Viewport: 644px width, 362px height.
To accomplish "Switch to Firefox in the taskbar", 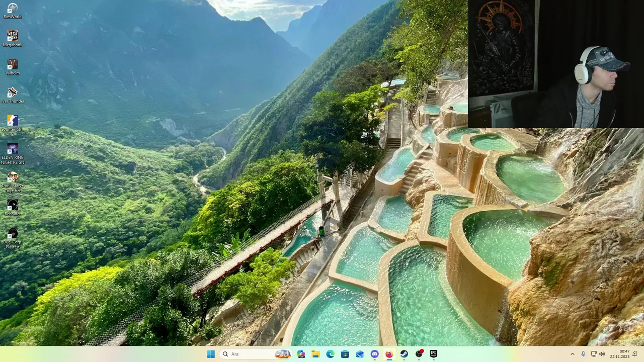I will click(x=389, y=354).
